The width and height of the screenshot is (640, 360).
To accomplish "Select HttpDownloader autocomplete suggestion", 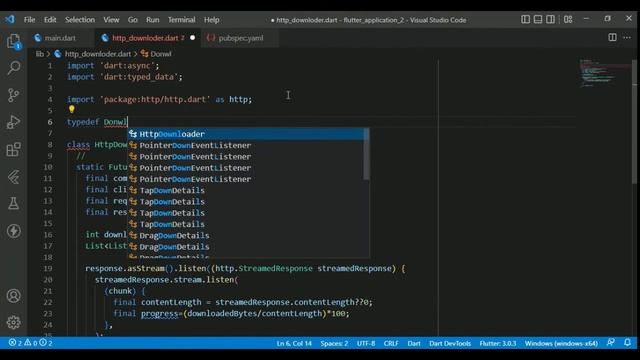I will (246, 134).
